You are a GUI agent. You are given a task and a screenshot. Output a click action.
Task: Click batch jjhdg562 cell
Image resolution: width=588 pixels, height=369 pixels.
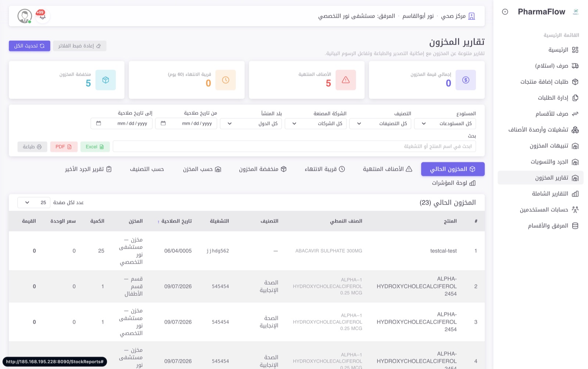[x=218, y=251]
